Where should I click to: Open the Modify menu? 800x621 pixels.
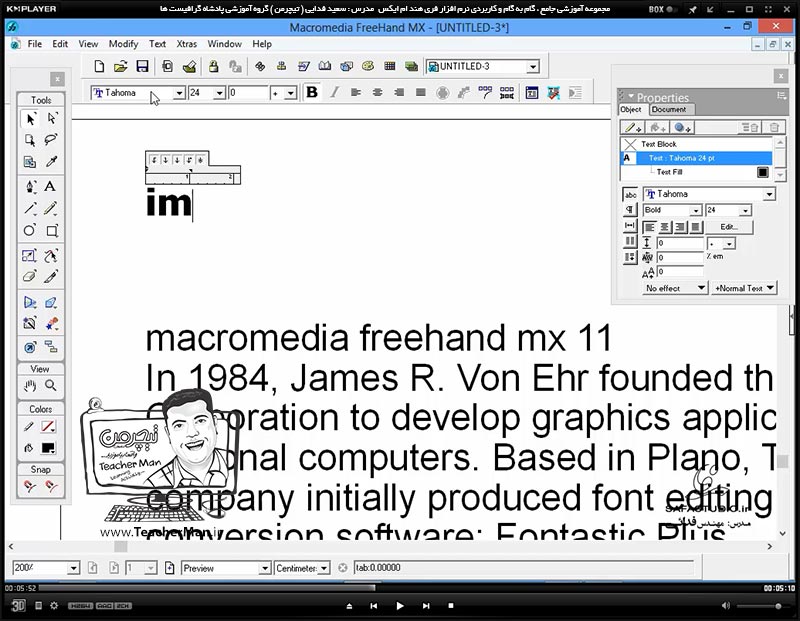click(x=123, y=44)
